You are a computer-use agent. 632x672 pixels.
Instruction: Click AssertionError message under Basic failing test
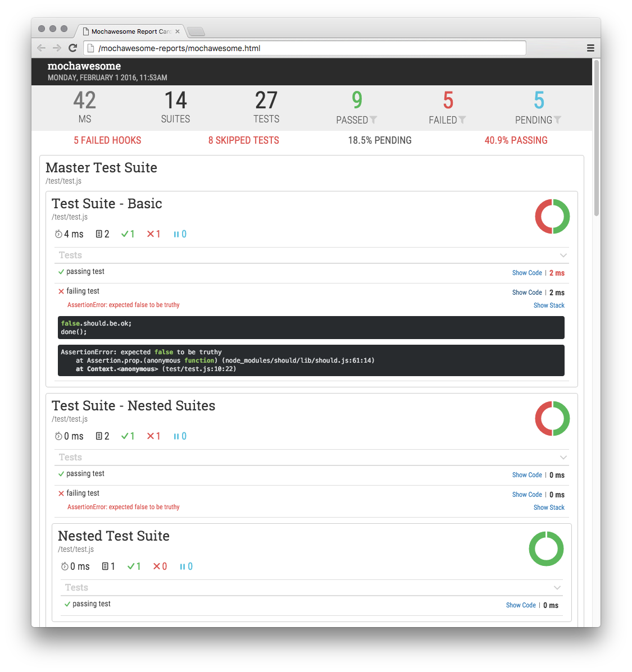[123, 305]
